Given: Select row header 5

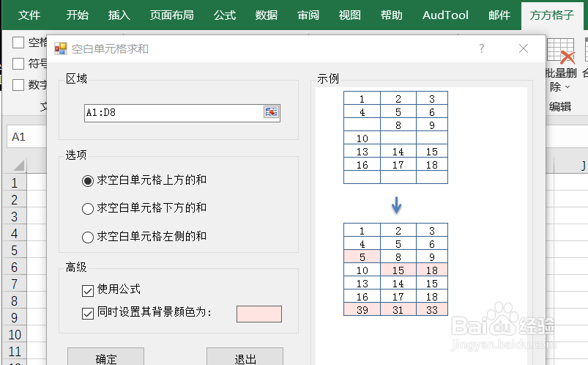Looking at the screenshot, I should point(14,251).
